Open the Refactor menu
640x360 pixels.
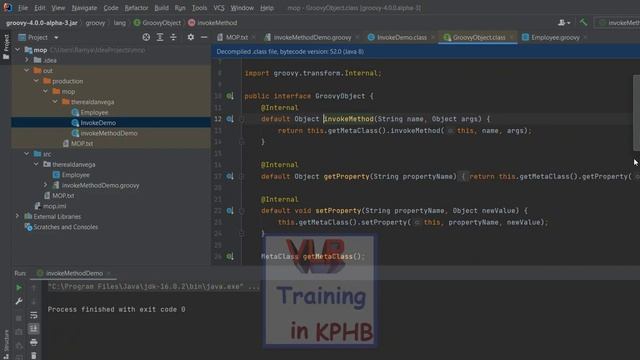tap(136, 8)
